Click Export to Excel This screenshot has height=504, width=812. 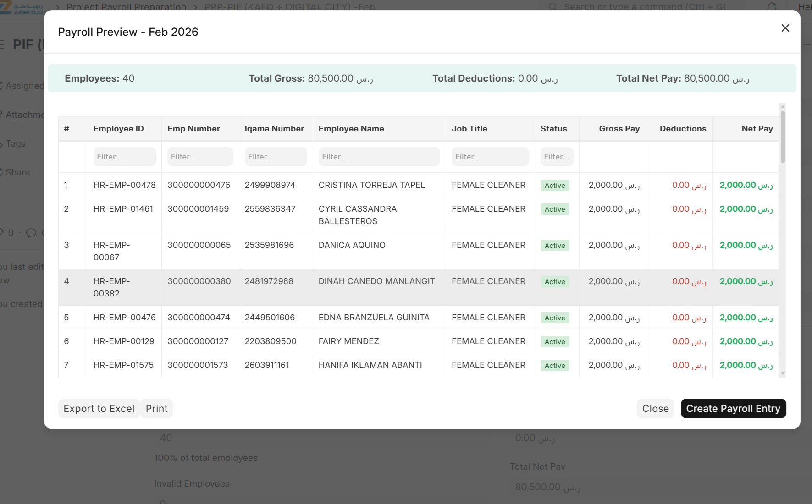(99, 408)
